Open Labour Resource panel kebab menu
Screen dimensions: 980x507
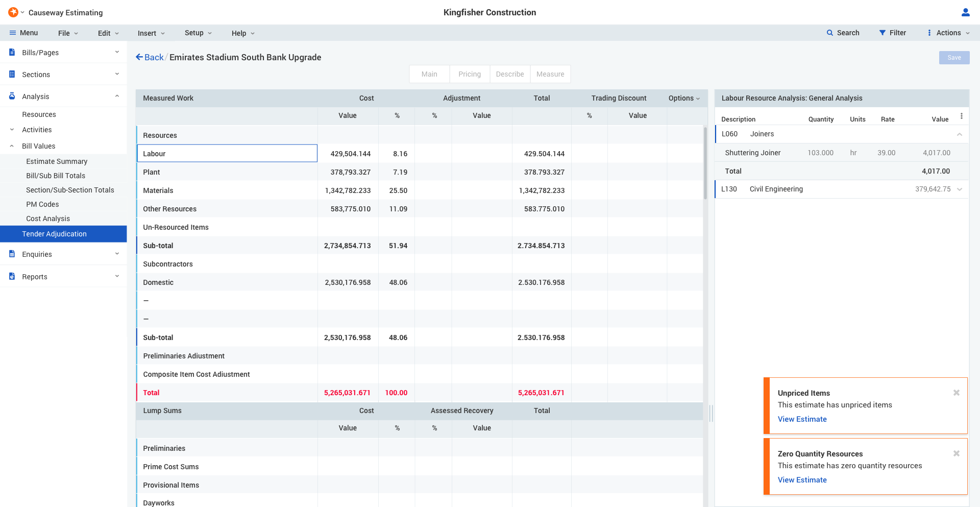point(962,116)
